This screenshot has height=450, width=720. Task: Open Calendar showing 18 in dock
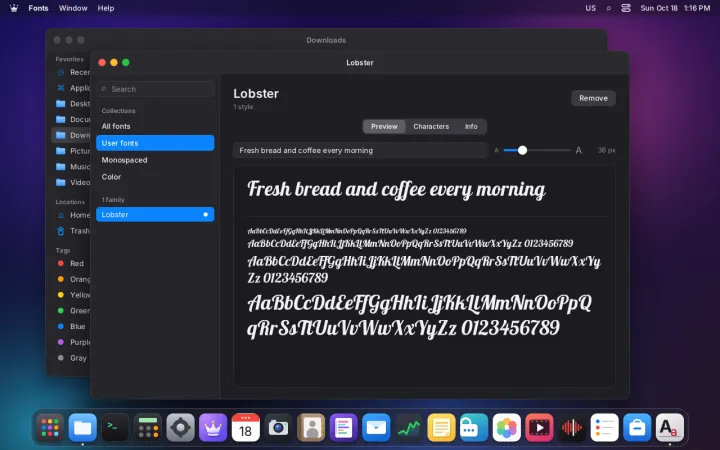[x=246, y=428]
